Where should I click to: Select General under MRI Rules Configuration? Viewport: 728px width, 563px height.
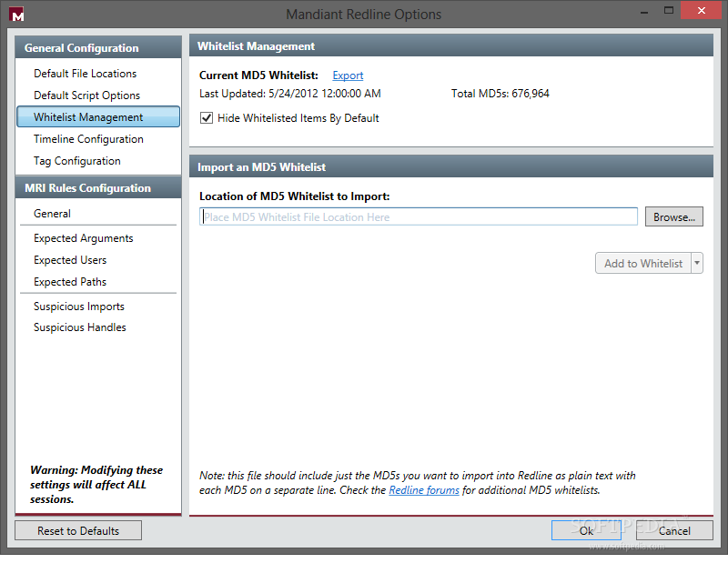[52, 214]
